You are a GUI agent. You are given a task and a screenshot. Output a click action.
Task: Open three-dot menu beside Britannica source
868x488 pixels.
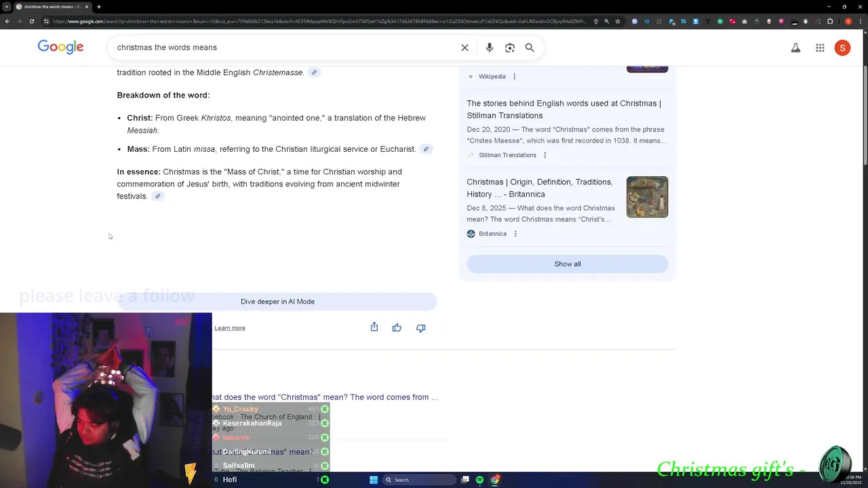[x=515, y=234]
